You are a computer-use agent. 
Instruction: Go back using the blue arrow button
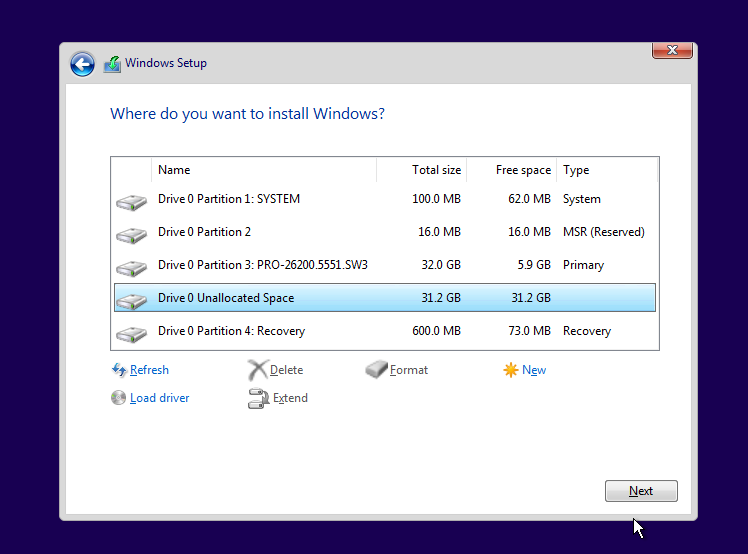click(82, 64)
